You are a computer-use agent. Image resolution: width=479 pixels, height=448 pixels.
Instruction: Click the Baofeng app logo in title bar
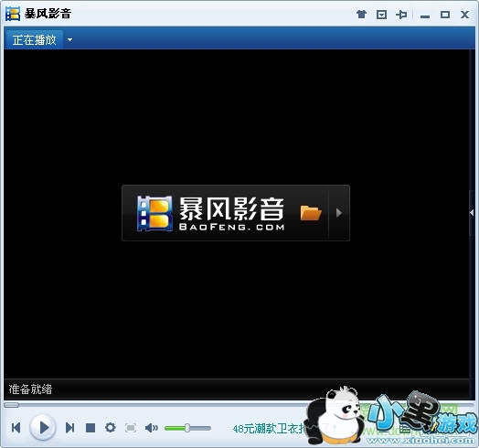pyautogui.click(x=13, y=14)
